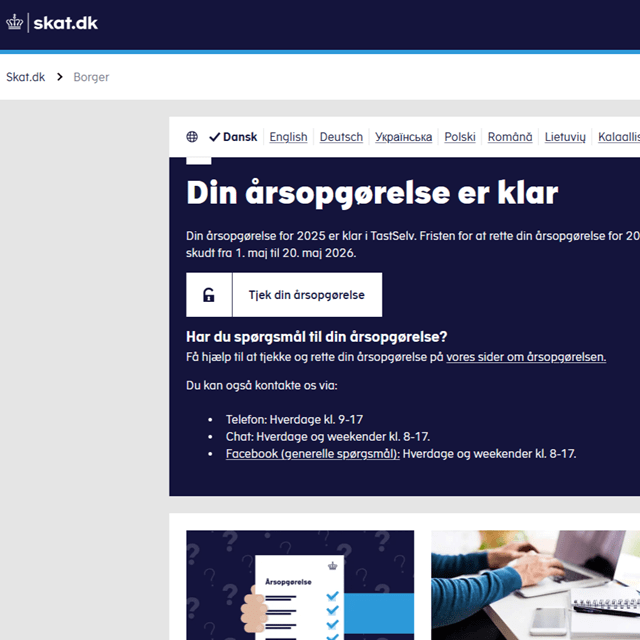Open the laptop photo card
Image resolution: width=640 pixels, height=640 pixels.
pos(535,585)
